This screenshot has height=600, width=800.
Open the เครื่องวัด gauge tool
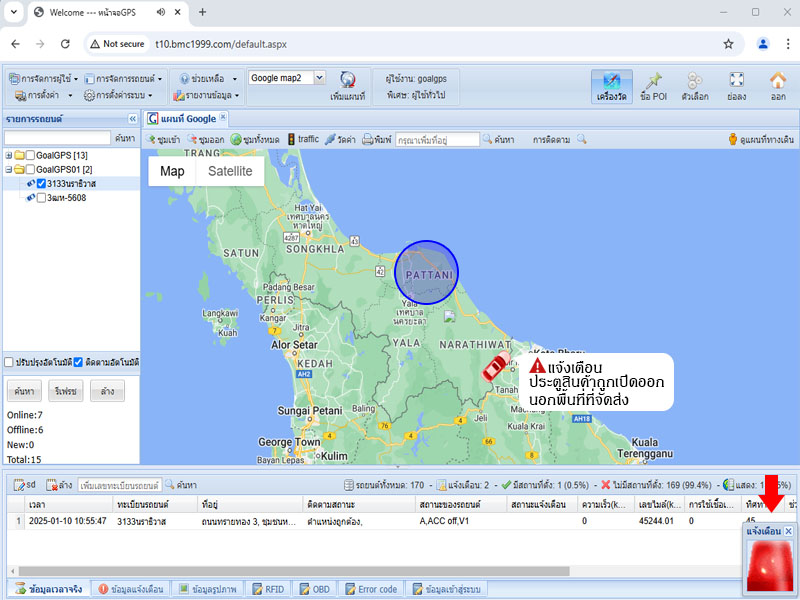pos(611,87)
